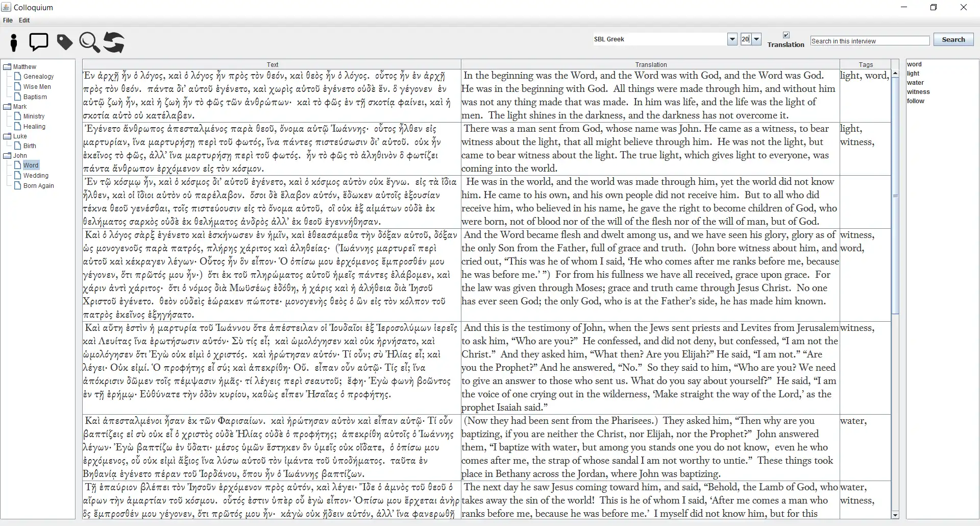The height and width of the screenshot is (526, 980).
Task: Click the Wedding document icon
Action: pyautogui.click(x=17, y=176)
